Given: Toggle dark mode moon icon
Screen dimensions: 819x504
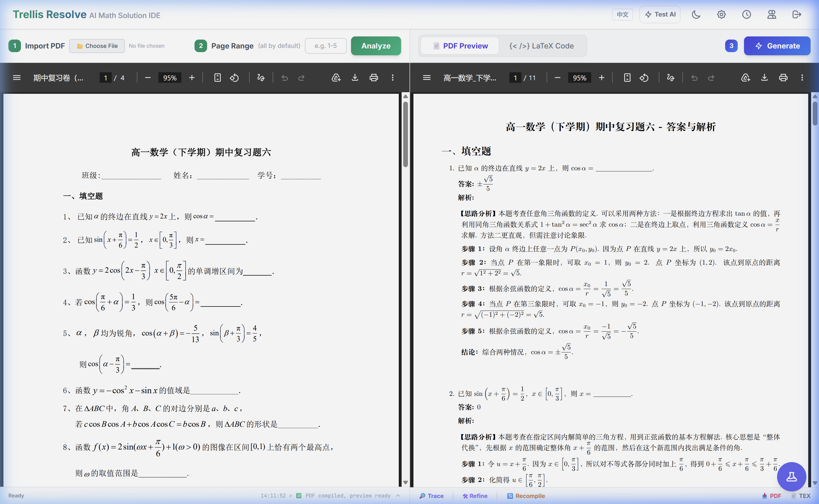Looking at the screenshot, I should tap(696, 15).
